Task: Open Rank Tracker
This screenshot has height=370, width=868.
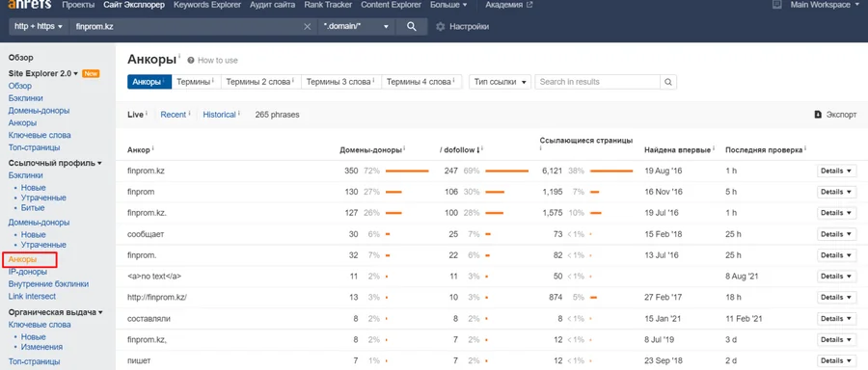Action: (328, 5)
